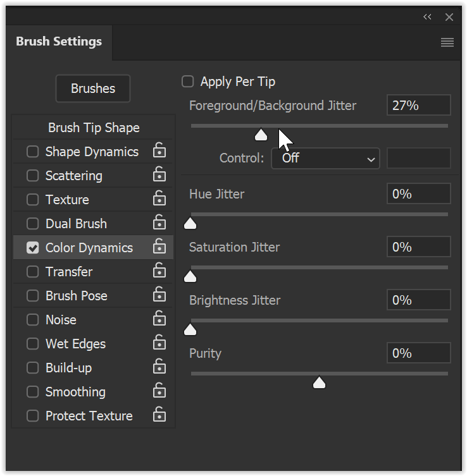Click the Brushes button
This screenshot has height=476, width=467.
click(93, 88)
